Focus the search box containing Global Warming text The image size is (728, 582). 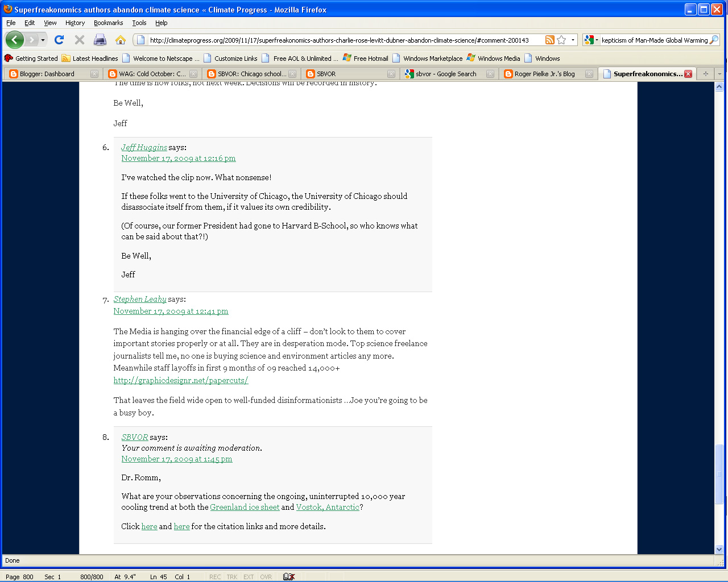click(655, 40)
